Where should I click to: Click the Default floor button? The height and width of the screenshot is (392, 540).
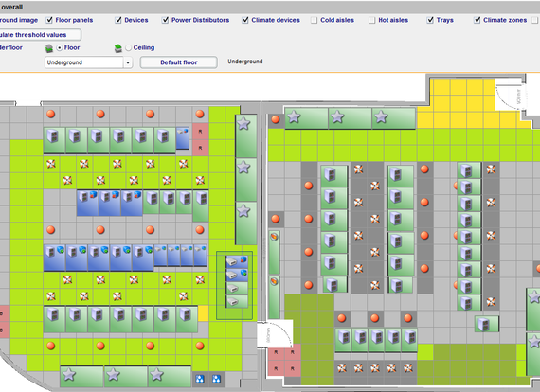(179, 62)
